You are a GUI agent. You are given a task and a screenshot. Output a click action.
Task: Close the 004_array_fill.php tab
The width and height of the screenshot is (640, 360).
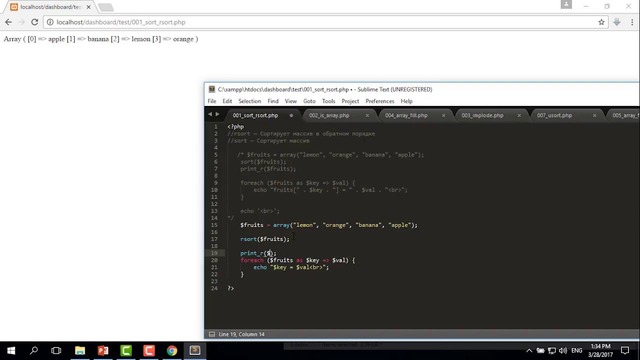coord(443,116)
